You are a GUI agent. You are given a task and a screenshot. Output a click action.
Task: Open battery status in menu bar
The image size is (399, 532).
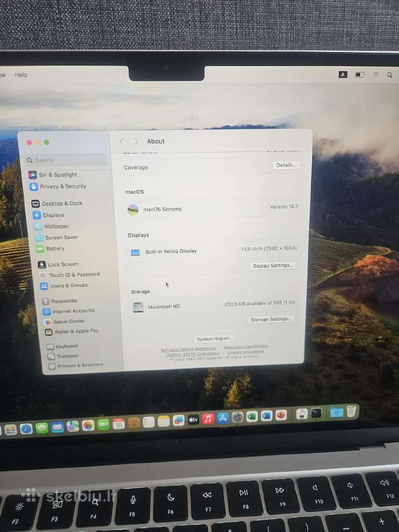click(360, 74)
